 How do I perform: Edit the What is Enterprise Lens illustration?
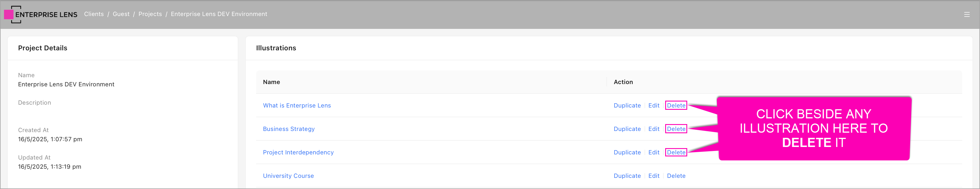654,106
